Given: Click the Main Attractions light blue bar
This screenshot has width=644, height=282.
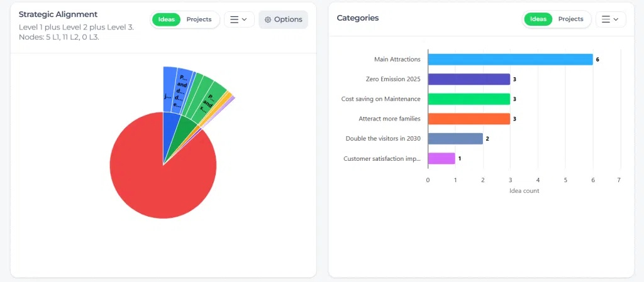Looking at the screenshot, I should point(510,60).
